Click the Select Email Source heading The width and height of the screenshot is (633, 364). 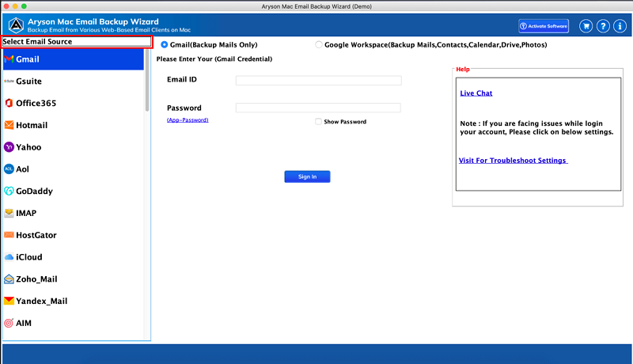pyautogui.click(x=37, y=42)
